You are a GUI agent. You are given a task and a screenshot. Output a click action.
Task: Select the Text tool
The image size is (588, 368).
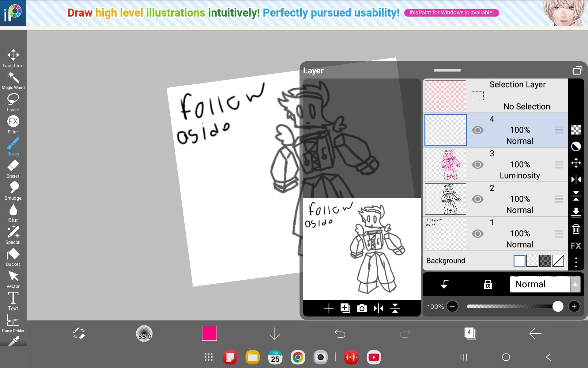tap(13, 301)
